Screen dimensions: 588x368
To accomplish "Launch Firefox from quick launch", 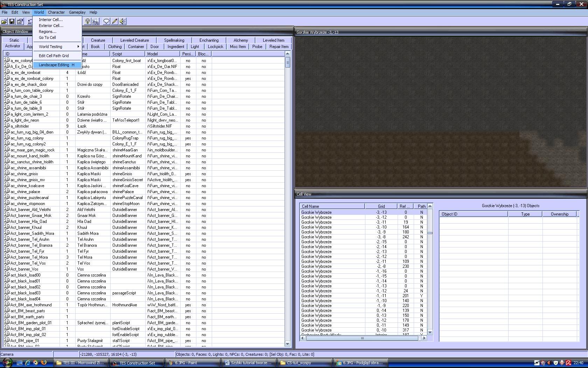I will pos(44,363).
